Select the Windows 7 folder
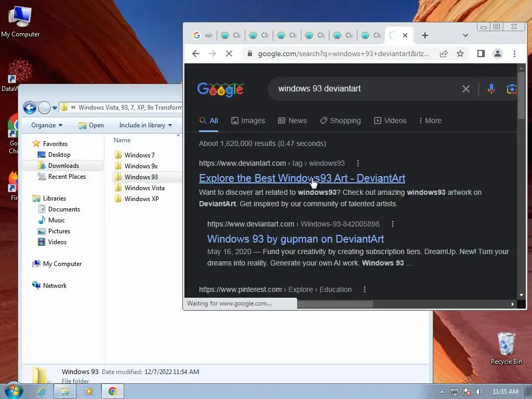 click(139, 155)
